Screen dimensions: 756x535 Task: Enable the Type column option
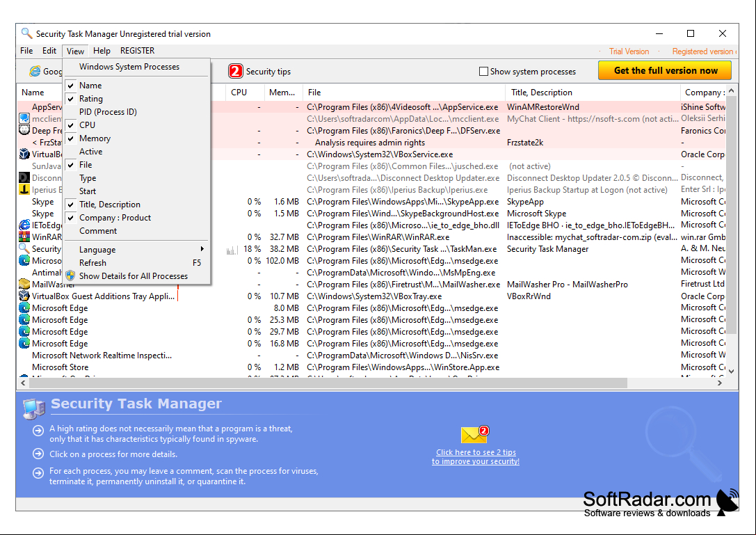click(136, 177)
